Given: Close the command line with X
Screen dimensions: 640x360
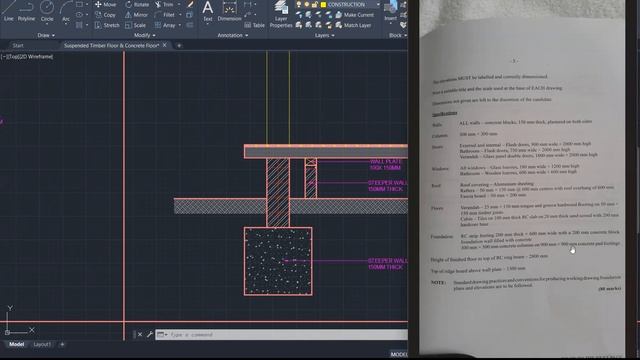Looking at the screenshot, I should pyautogui.click(x=140, y=335).
